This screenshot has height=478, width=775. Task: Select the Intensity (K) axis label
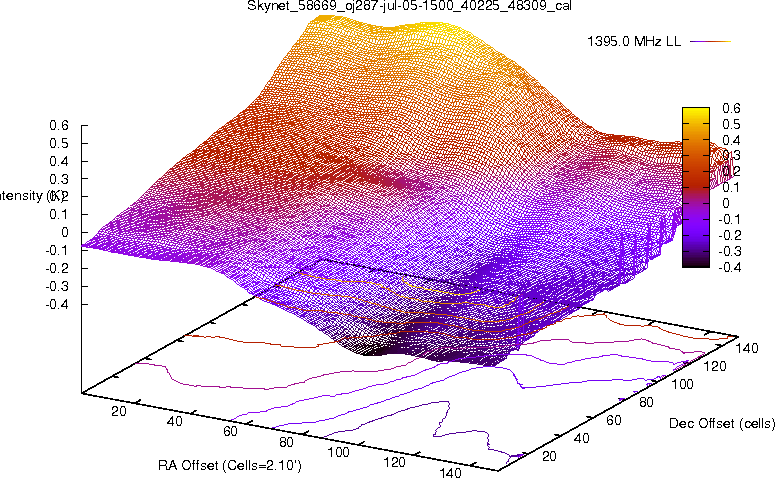[x=32, y=196]
